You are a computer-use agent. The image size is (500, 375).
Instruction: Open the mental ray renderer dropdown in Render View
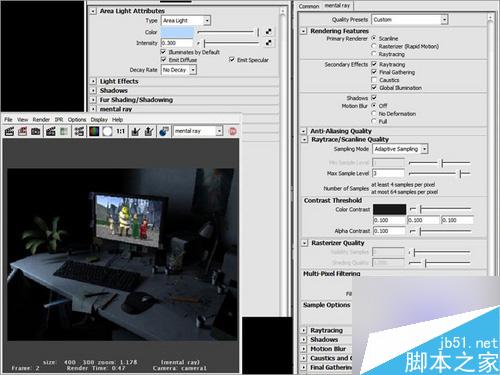(198, 131)
